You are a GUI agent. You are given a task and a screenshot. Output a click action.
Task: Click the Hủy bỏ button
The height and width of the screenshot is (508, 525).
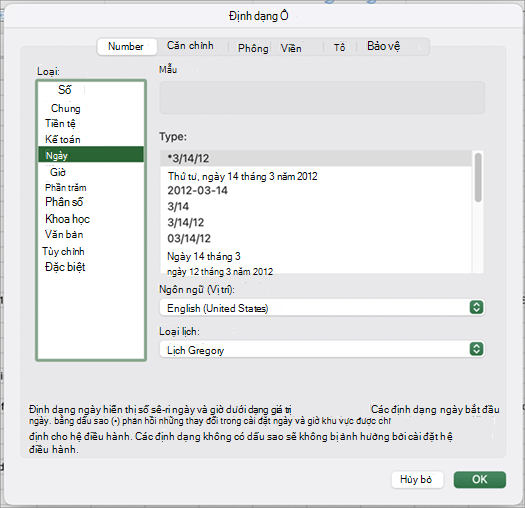[417, 480]
